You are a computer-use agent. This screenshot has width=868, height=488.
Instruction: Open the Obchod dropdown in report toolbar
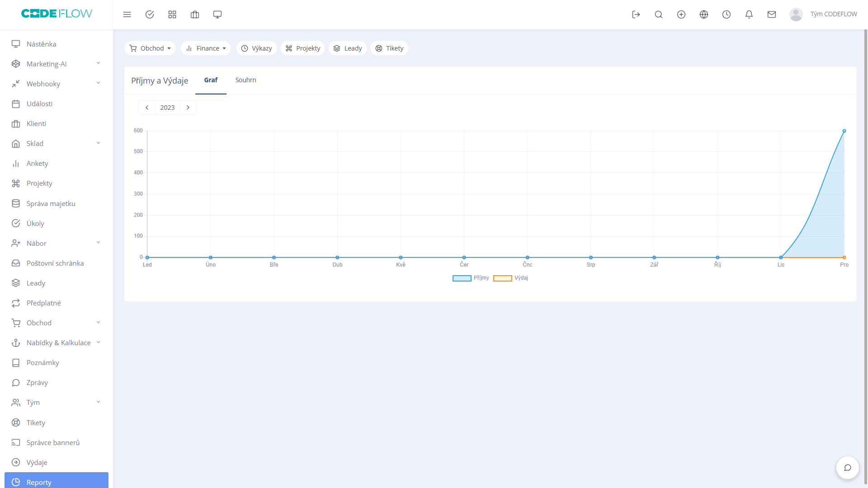pyautogui.click(x=150, y=48)
